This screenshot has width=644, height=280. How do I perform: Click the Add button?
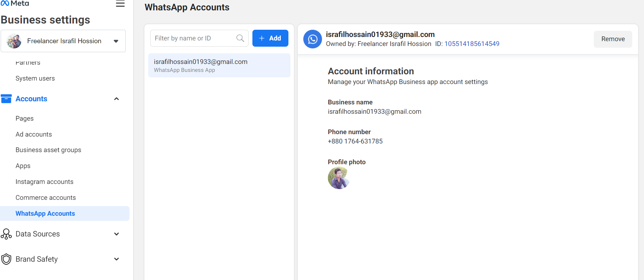(270, 38)
